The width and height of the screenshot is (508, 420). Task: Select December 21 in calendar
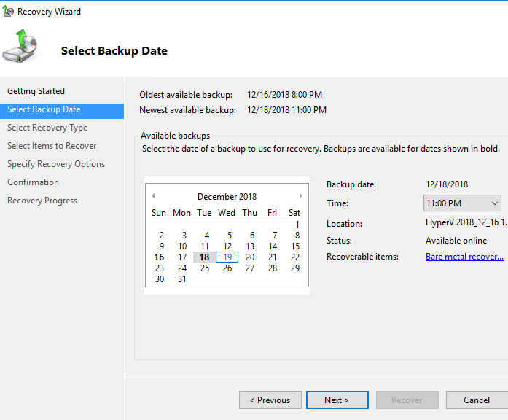(273, 257)
